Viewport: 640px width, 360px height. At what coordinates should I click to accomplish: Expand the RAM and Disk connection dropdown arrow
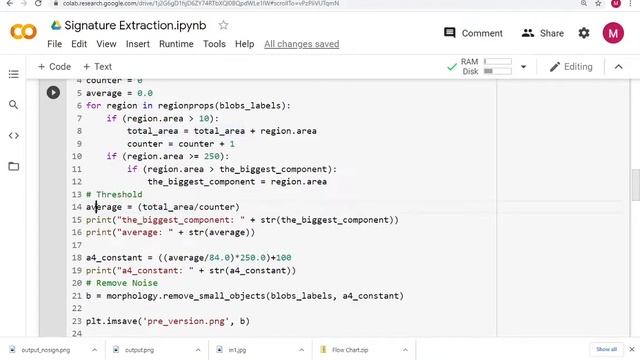point(523,67)
